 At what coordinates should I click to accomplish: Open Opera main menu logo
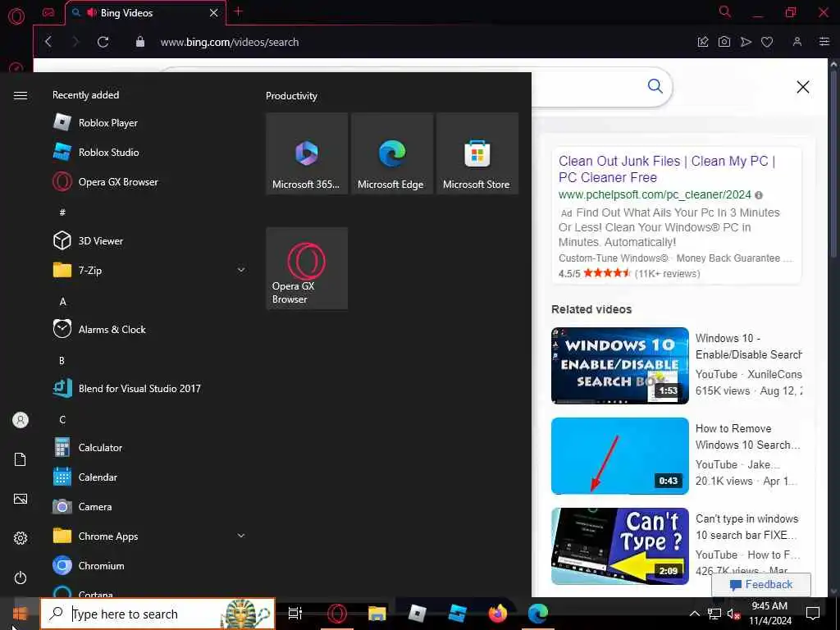[16, 16]
